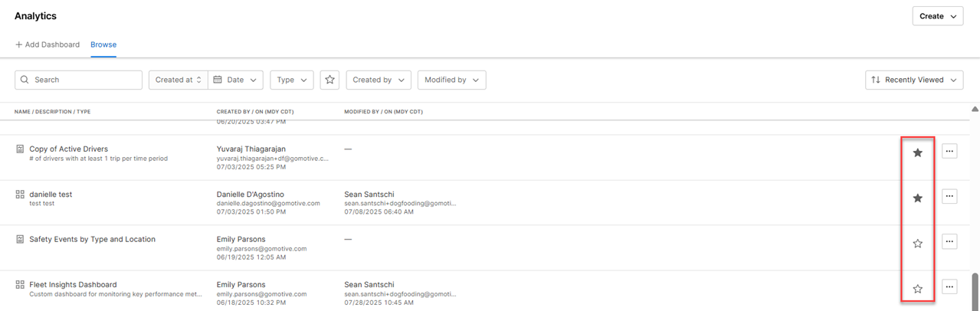Click the grid icon beside Fleet Insights Dashboard
Screen dimensions: 980x311
click(x=20, y=285)
